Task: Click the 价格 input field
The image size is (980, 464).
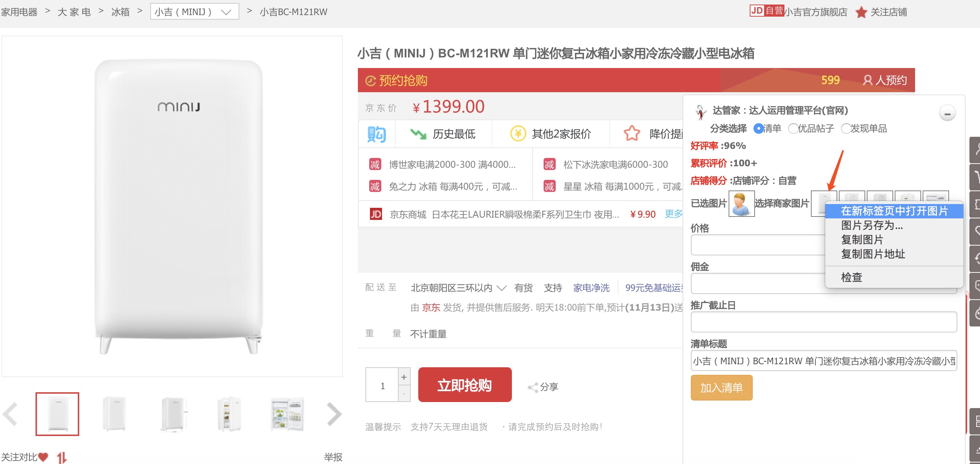Action: 758,245
